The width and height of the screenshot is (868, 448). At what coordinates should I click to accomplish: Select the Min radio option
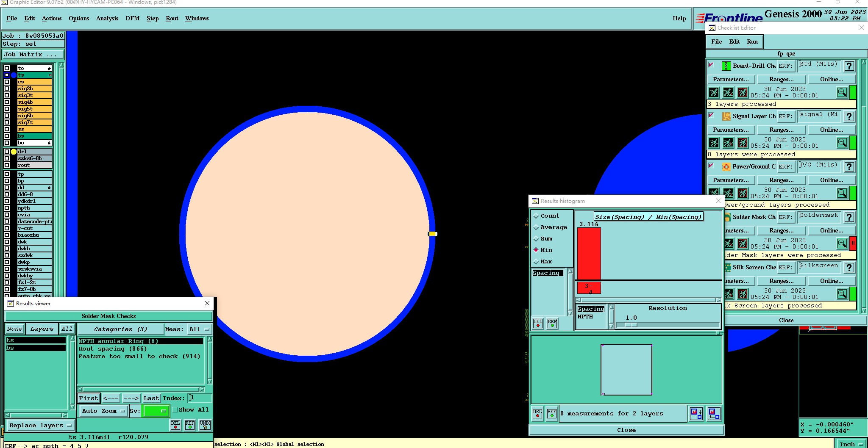(x=536, y=250)
